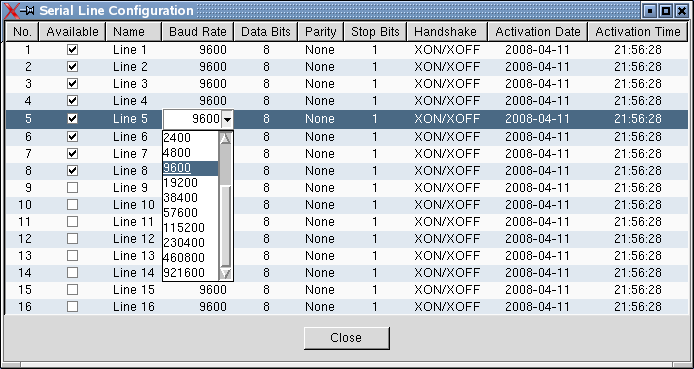Select highlighted 9600 in baud rate list
This screenshot has height=369, width=694.
click(191, 168)
